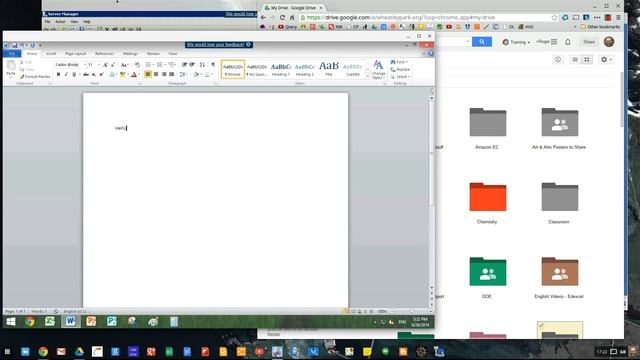Switch to the References tab
640x360 pixels.
pos(104,53)
